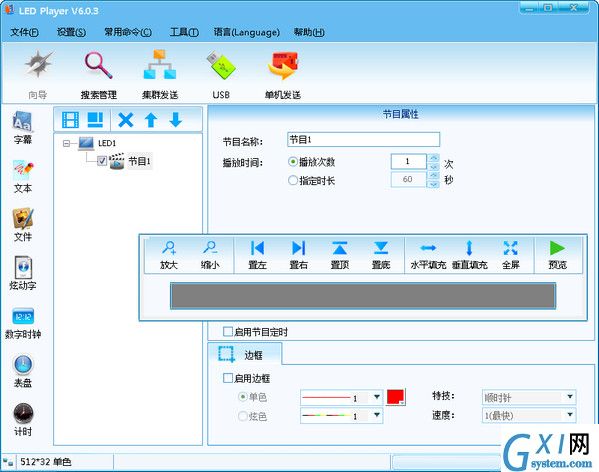This screenshot has width=599, height=472.
Task: Open the 文件(F) menu
Action: (24, 32)
